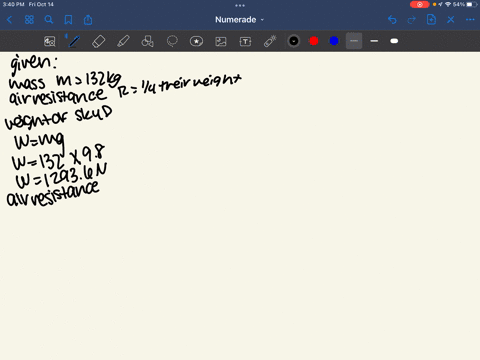The image size is (480, 360).
Task: Select the thickest stroke width
Action: 394,41
